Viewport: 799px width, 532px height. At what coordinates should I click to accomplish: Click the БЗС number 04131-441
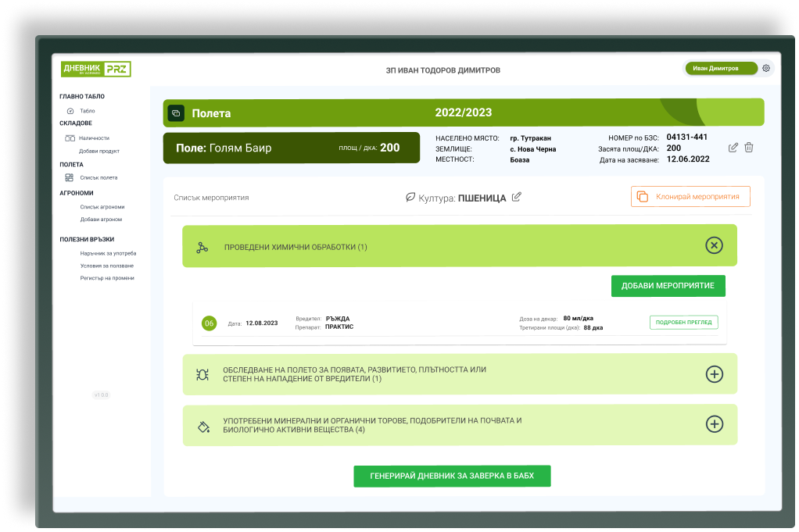point(687,137)
